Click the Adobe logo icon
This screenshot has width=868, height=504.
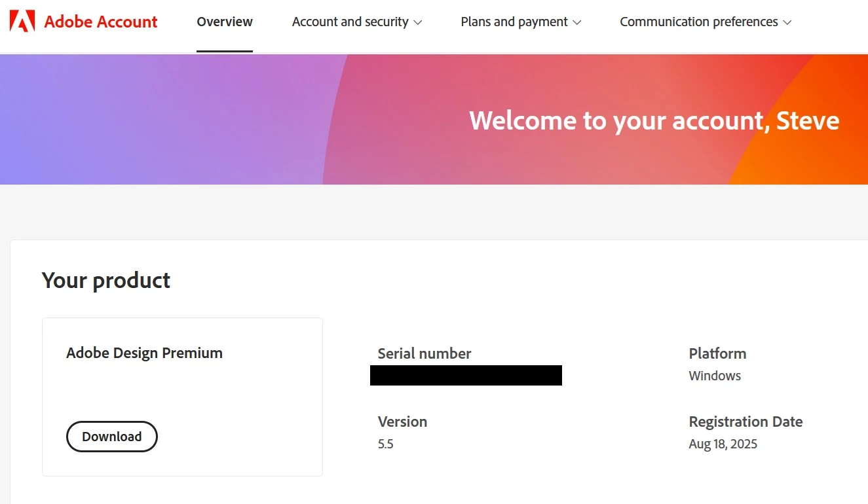click(22, 22)
